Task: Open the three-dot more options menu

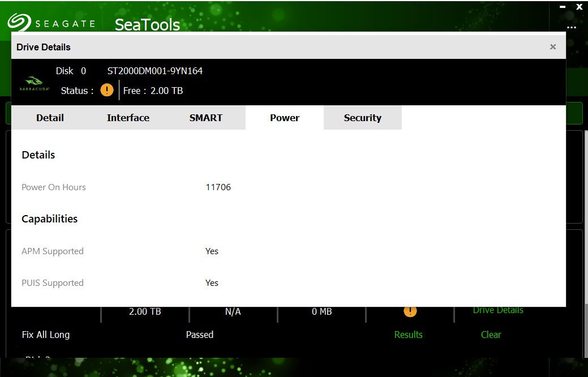Action: 571,27
